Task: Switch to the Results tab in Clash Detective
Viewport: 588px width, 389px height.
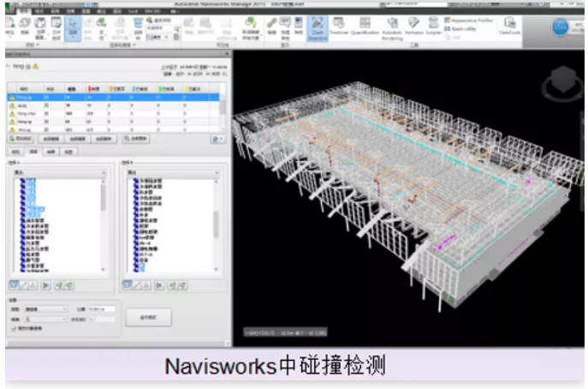Action: point(51,152)
